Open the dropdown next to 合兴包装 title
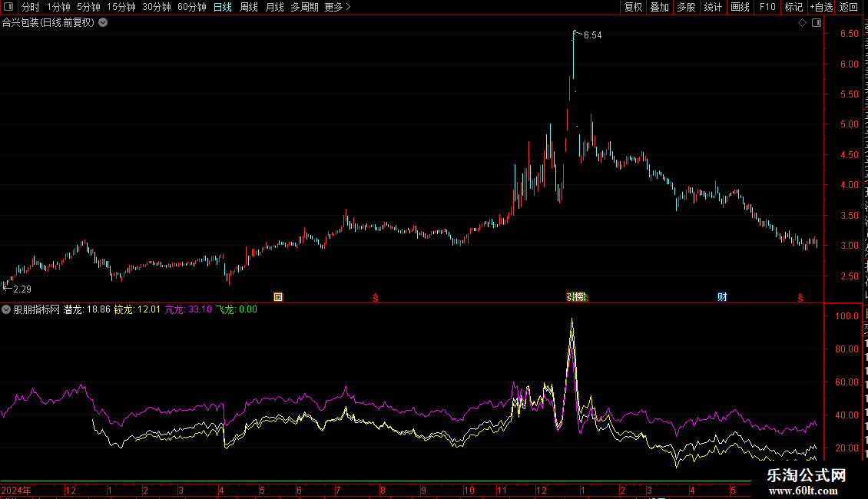 (103, 23)
